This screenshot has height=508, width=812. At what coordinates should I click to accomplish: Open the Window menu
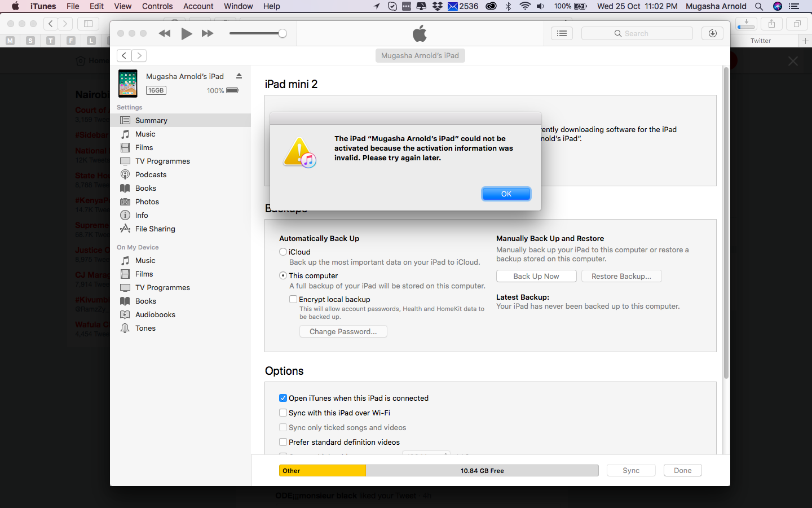tap(239, 6)
